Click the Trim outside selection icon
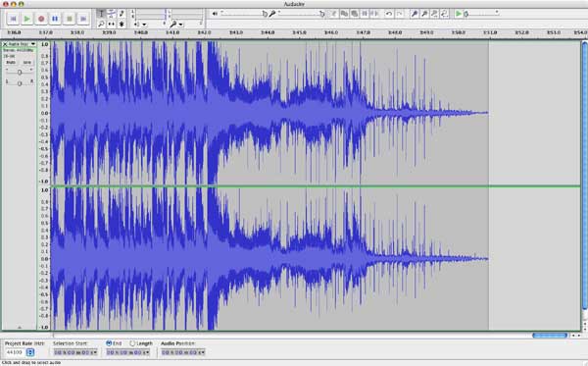588x366 pixels. (365, 14)
